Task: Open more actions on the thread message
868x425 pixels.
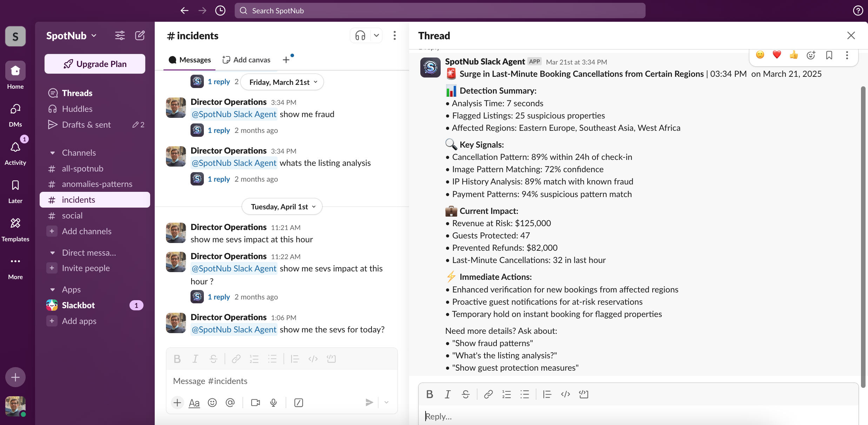Action: 847,55
